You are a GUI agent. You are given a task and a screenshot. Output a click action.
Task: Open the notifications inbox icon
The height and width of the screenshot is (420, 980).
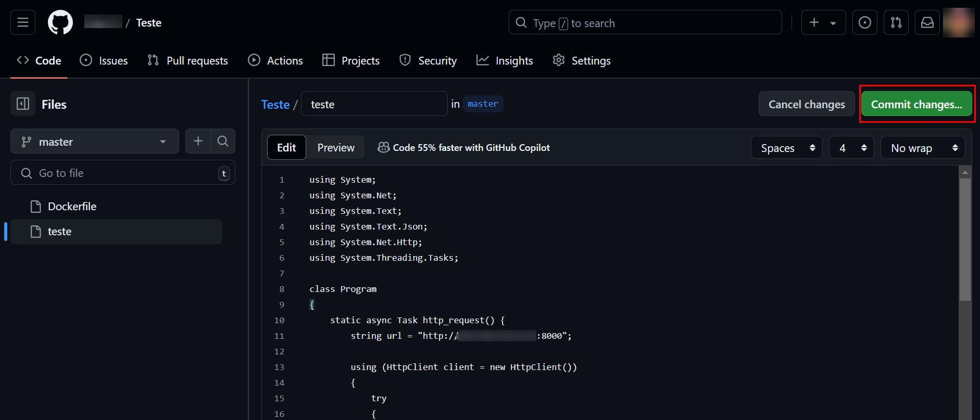(927, 22)
